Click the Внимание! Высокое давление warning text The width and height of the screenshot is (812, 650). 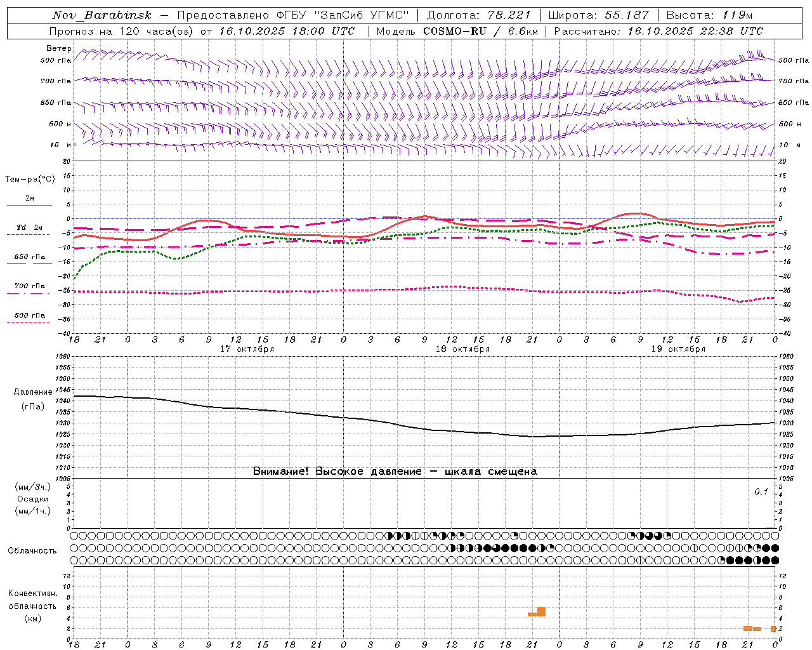point(395,472)
